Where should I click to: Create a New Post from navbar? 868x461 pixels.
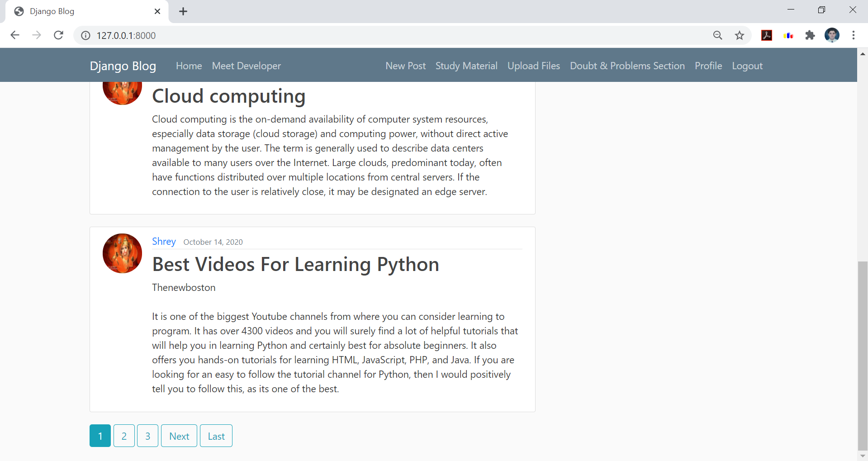pyautogui.click(x=406, y=66)
